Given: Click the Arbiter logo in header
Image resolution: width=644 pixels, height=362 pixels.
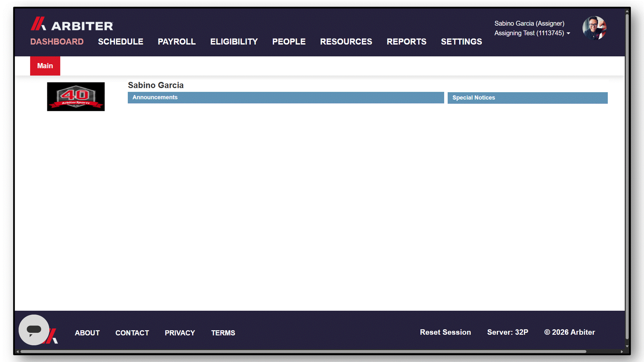Looking at the screenshot, I should tap(72, 24).
